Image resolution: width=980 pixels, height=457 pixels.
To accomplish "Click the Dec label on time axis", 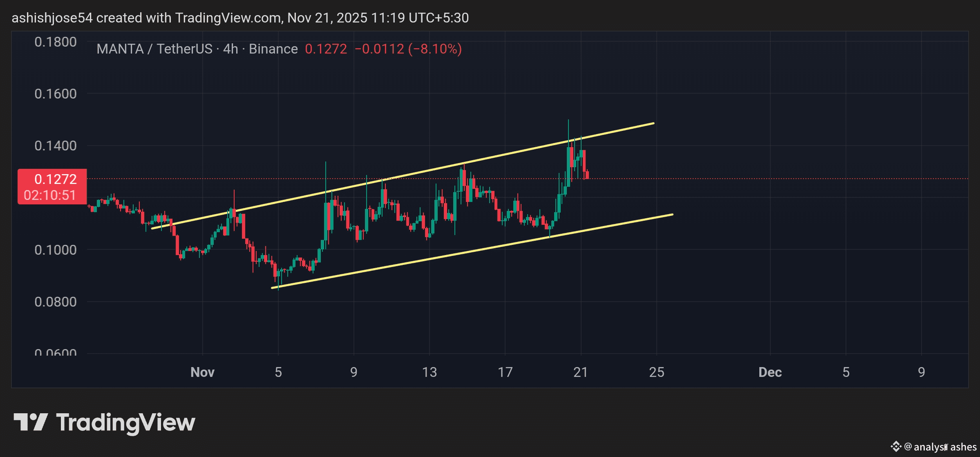I will (x=770, y=372).
